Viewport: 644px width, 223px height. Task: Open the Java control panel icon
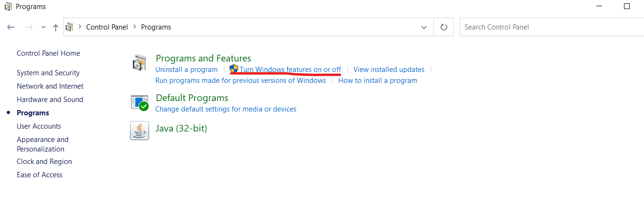pos(140,130)
